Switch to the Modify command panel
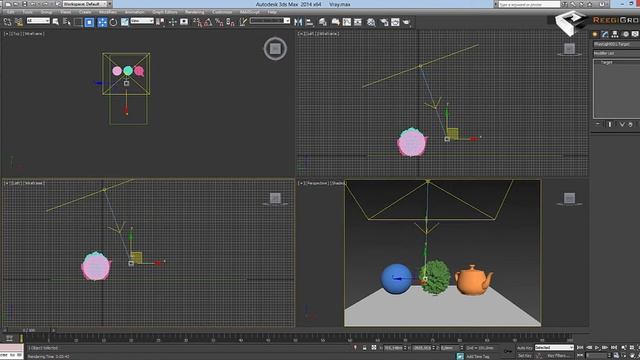 pyautogui.click(x=605, y=34)
